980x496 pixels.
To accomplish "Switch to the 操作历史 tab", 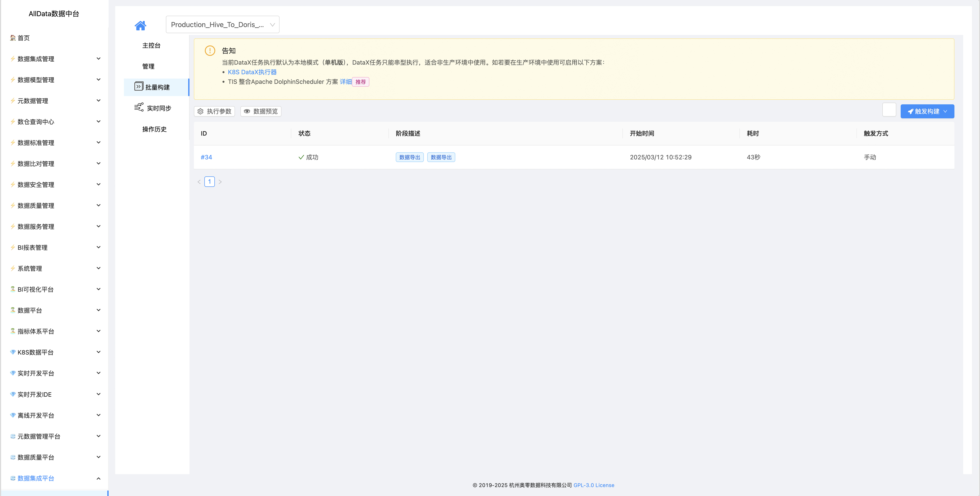I will pyautogui.click(x=154, y=129).
